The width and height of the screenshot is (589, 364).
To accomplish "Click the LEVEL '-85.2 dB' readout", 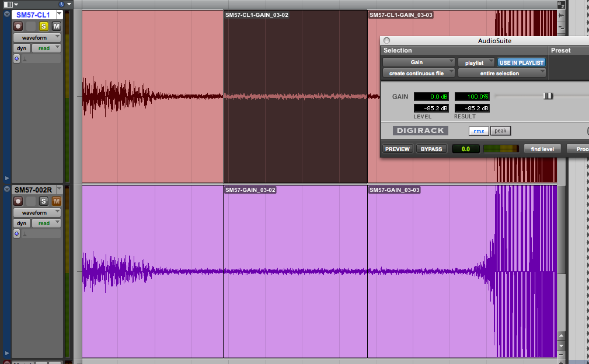I will (x=431, y=108).
